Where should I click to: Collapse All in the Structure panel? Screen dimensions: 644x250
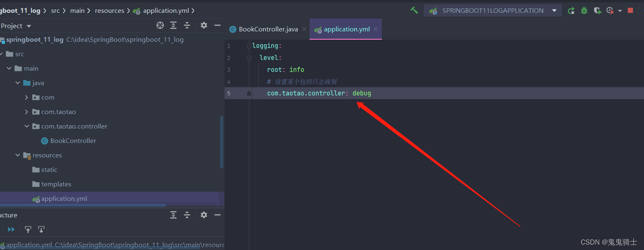[x=187, y=215]
